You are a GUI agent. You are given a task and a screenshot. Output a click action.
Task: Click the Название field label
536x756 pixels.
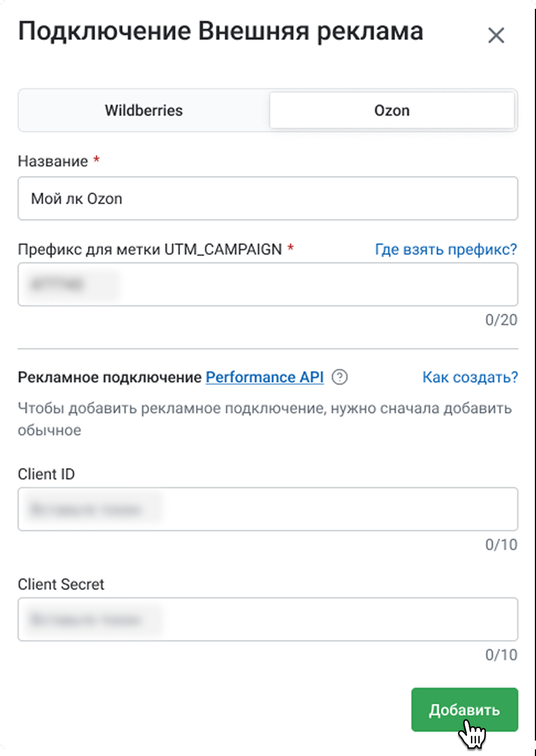53,161
